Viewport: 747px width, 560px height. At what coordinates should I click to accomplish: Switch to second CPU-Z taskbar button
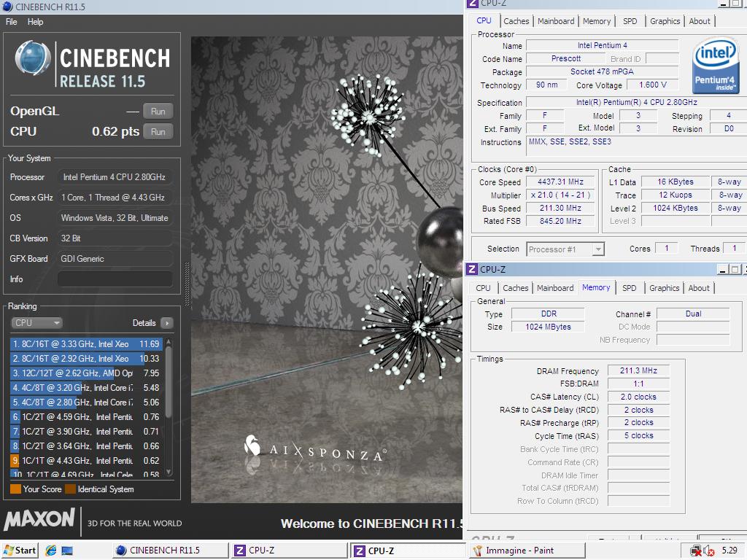(408, 551)
